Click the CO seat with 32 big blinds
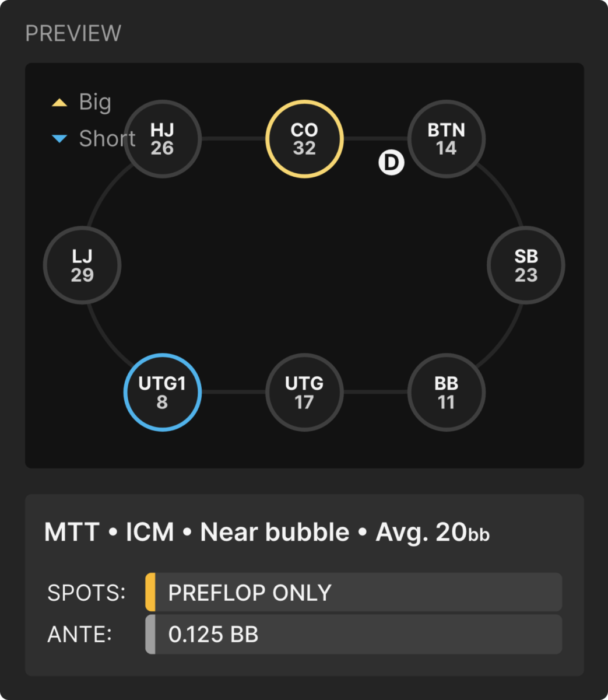Viewport: 608px width, 700px height. (304, 139)
